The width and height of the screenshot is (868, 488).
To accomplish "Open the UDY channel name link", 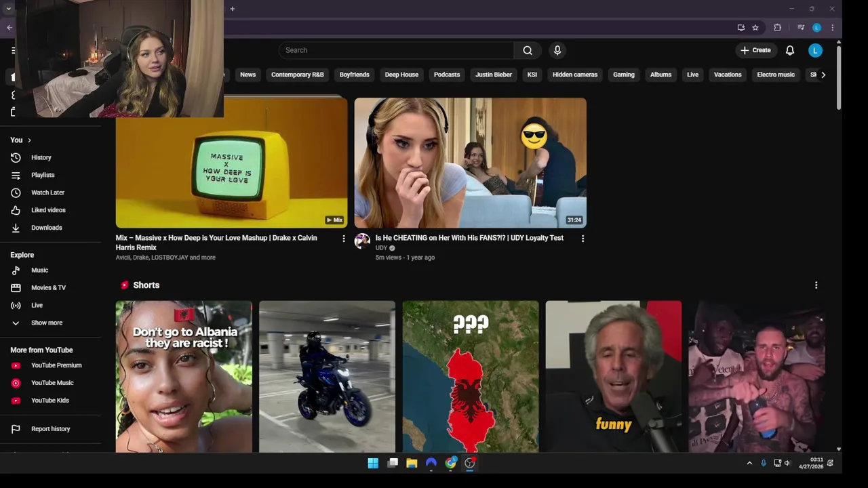I will pyautogui.click(x=381, y=248).
